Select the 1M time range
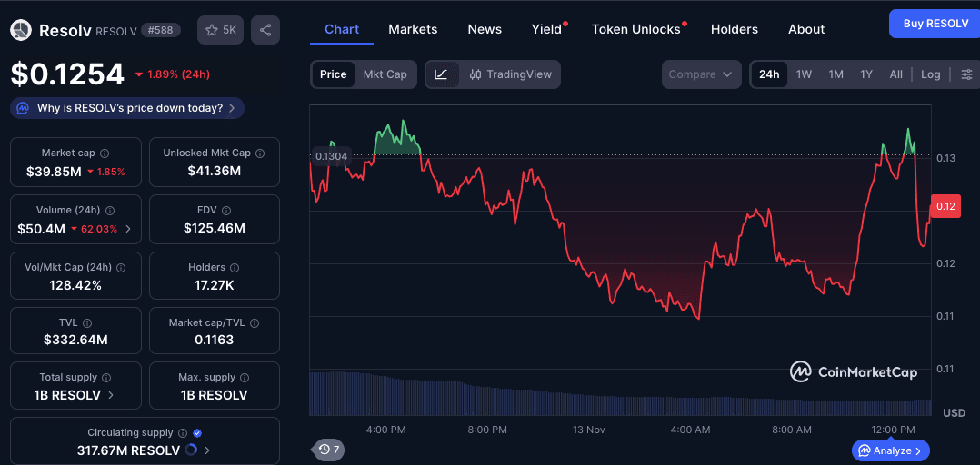The image size is (980, 465). point(835,74)
